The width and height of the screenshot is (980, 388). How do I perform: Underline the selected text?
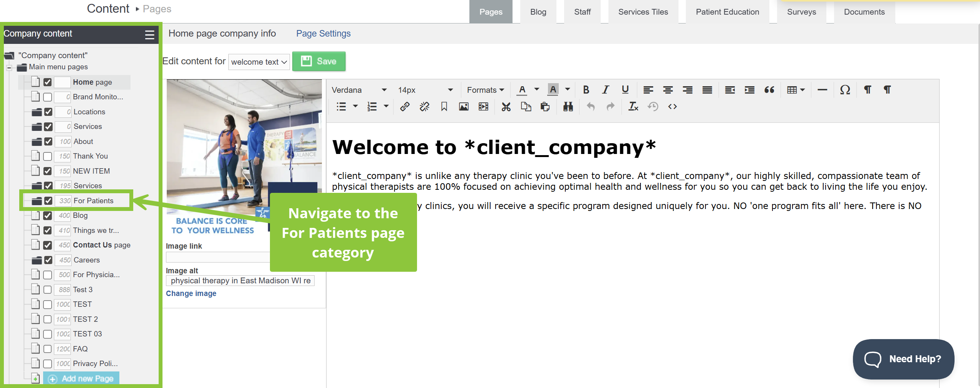pyautogui.click(x=625, y=90)
